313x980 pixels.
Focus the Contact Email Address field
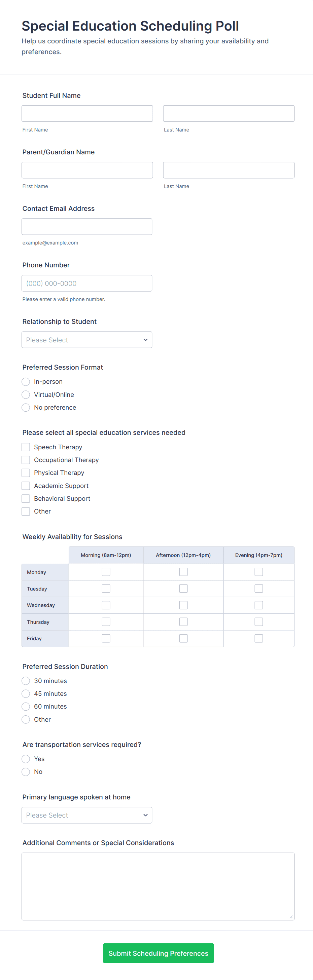pos(87,227)
